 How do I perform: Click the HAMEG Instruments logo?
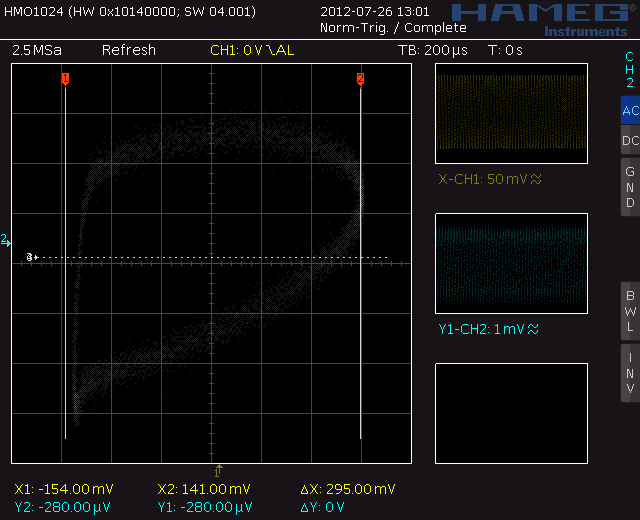click(541, 18)
